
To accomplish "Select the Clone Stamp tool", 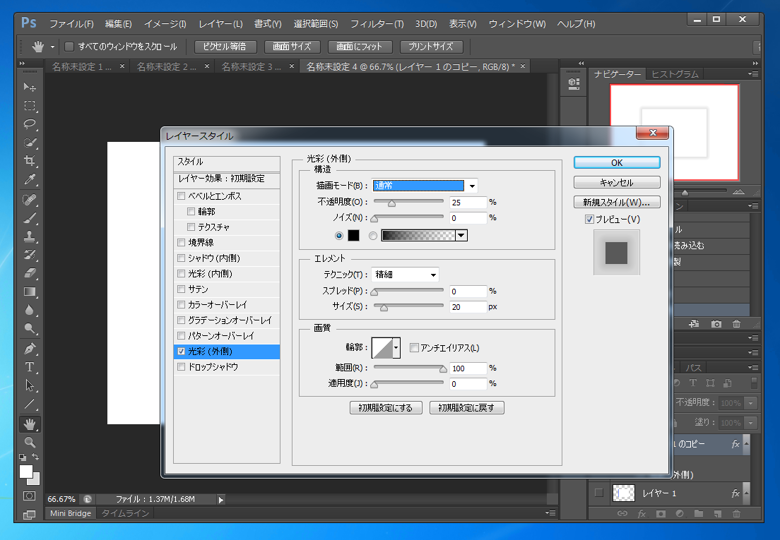I will click(30, 236).
